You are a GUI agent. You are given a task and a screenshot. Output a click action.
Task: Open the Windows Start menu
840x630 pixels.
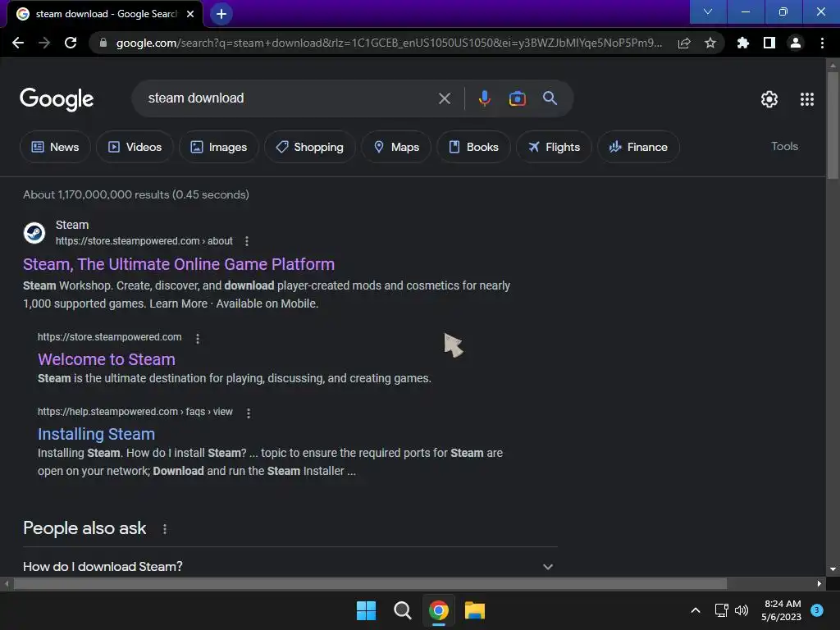(366, 610)
